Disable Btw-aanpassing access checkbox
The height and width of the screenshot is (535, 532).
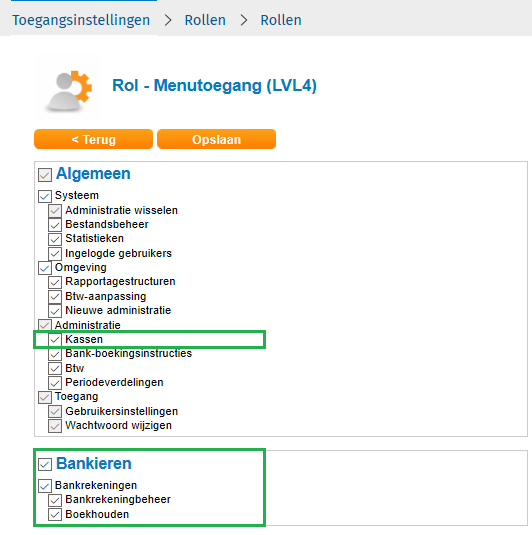(55, 297)
